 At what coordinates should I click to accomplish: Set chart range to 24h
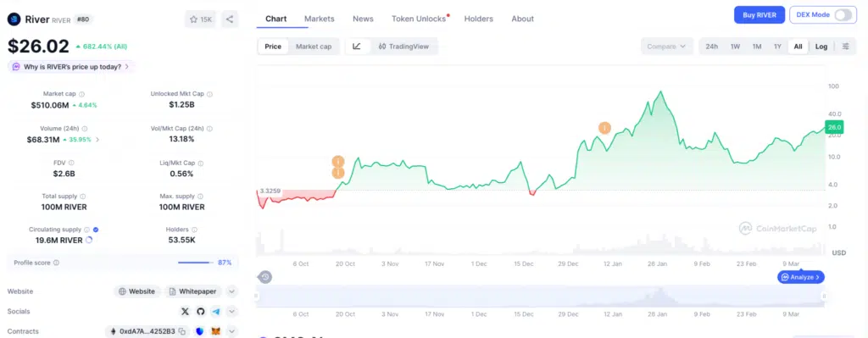pos(712,47)
